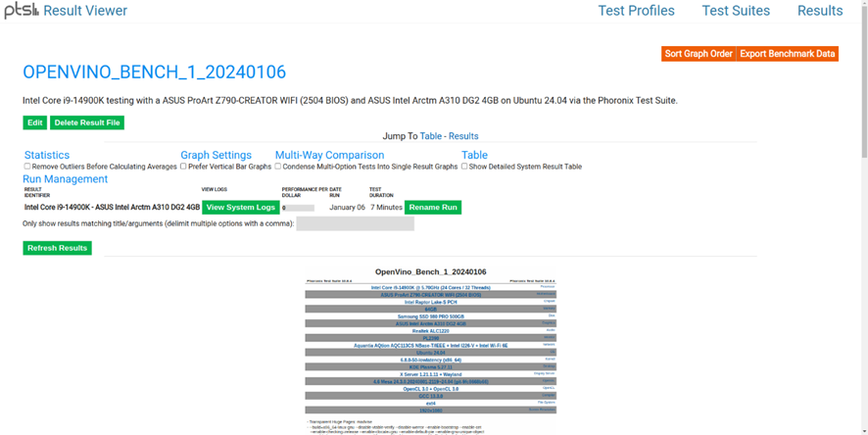Click the Rename Run button
This screenshot has height=435, width=868.
(433, 208)
